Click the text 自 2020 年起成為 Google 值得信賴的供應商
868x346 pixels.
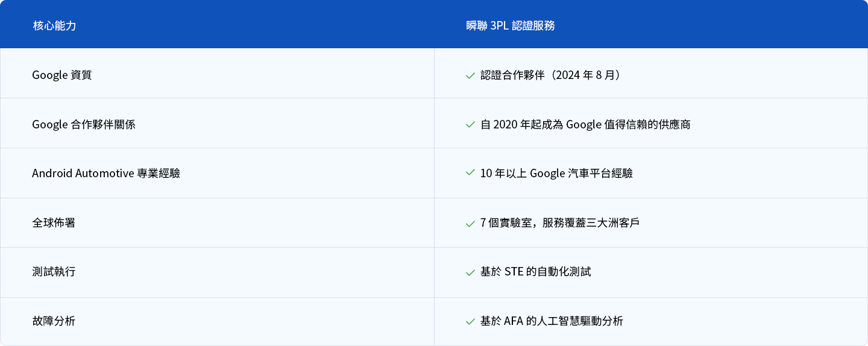tap(585, 124)
